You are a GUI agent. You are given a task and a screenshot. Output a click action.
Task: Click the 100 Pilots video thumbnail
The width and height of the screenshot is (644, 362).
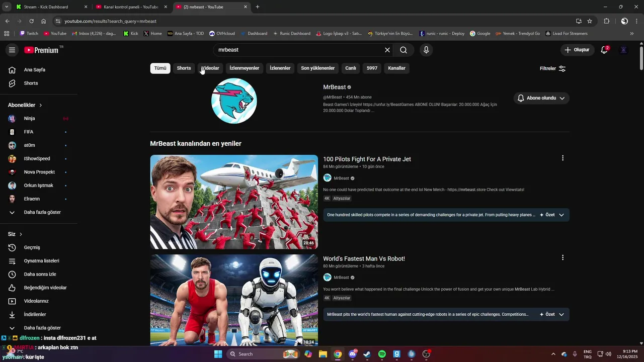point(234,202)
